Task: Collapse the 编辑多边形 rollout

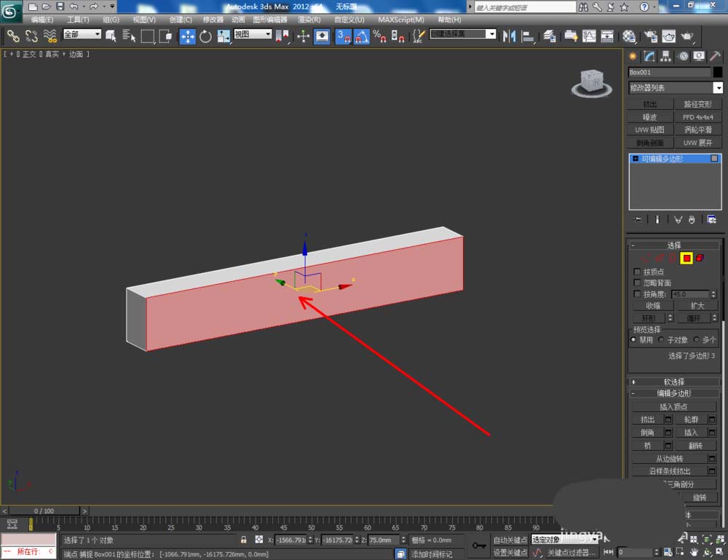Action: tap(673, 393)
